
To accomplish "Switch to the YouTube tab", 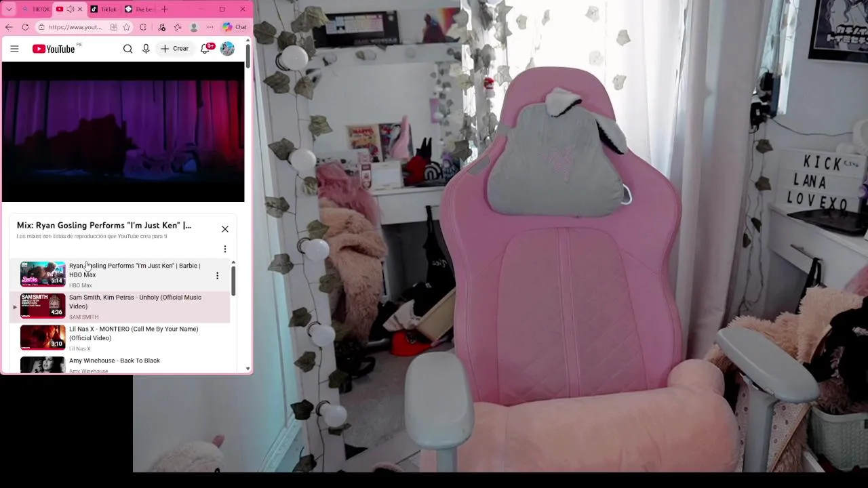I will click(x=68, y=9).
